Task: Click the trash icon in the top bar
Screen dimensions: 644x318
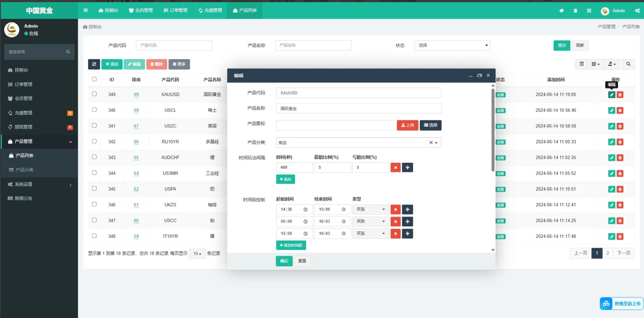Action: [x=575, y=11]
